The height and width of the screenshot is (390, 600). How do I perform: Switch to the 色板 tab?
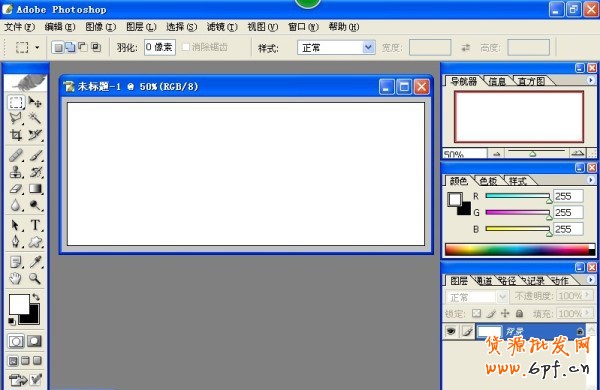point(488,181)
